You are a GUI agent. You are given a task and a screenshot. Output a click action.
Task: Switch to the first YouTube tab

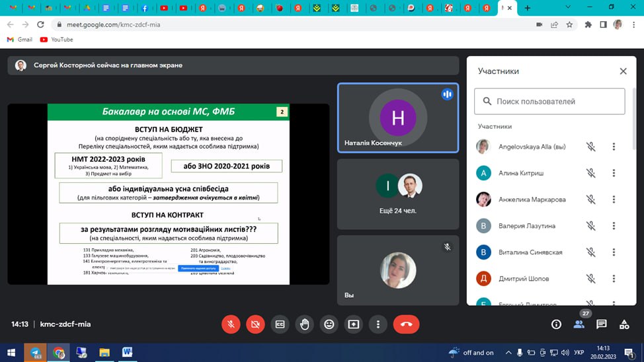click(x=164, y=8)
